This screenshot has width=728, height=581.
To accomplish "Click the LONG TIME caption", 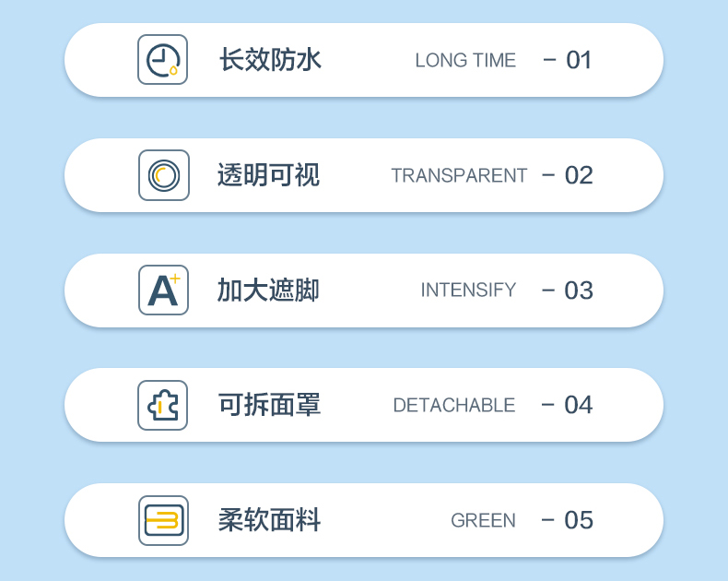I will pyautogui.click(x=465, y=61).
